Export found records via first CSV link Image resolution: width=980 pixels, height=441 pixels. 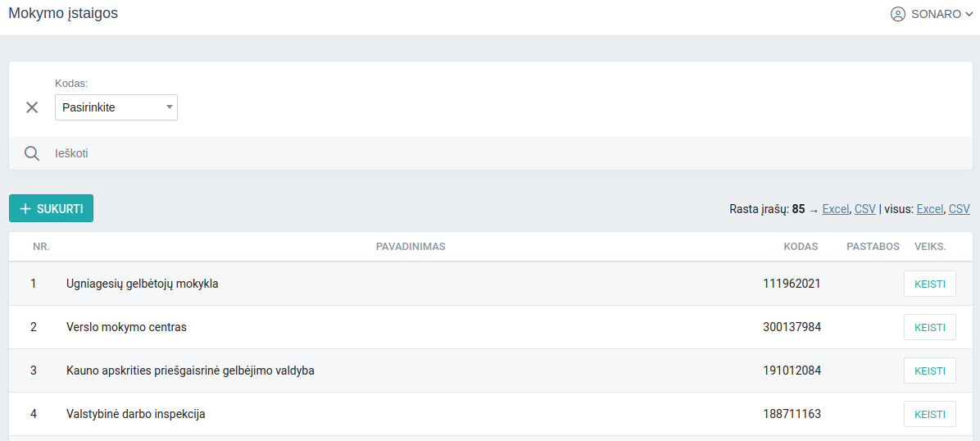point(864,209)
